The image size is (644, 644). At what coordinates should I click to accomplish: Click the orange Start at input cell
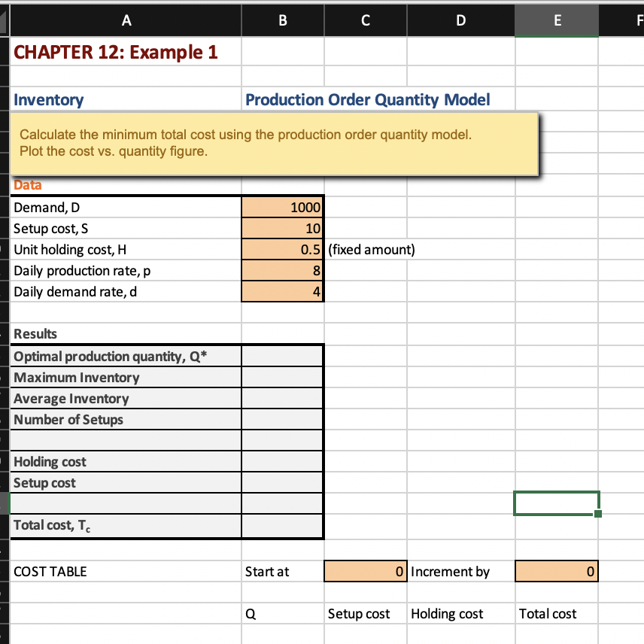click(x=365, y=571)
